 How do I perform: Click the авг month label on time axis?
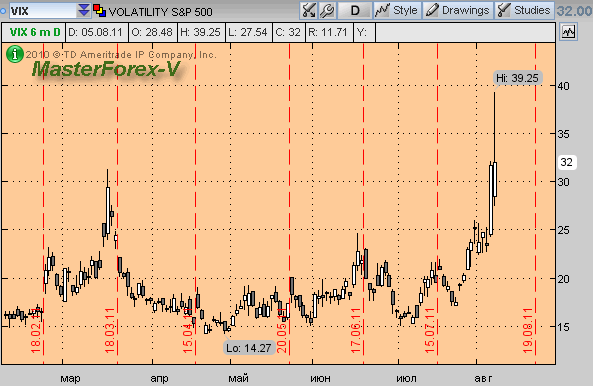click(x=483, y=378)
